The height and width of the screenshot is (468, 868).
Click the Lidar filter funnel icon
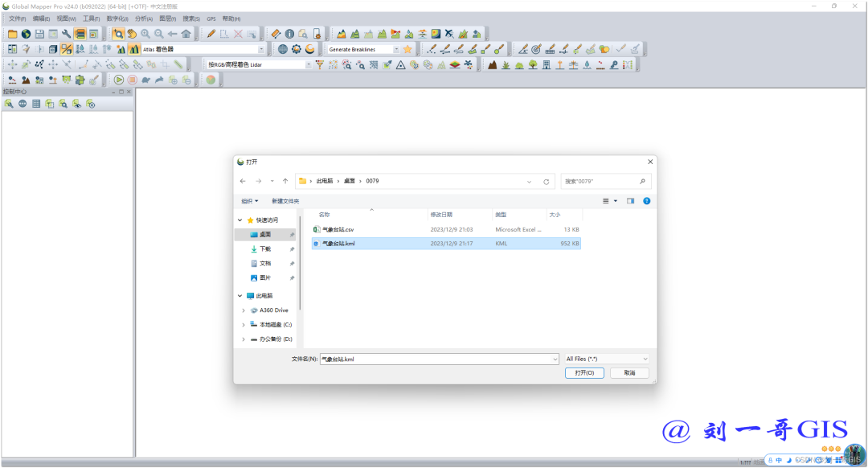coord(319,65)
